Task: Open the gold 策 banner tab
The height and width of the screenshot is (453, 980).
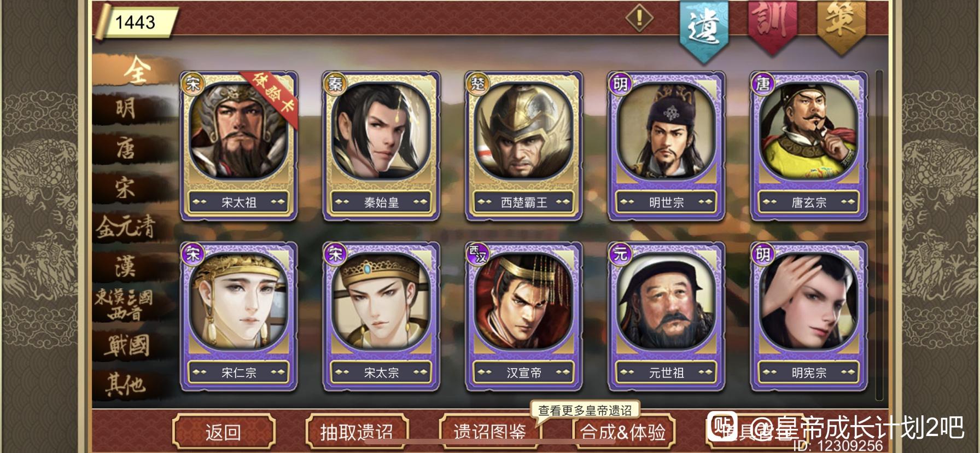Action: tap(841, 25)
